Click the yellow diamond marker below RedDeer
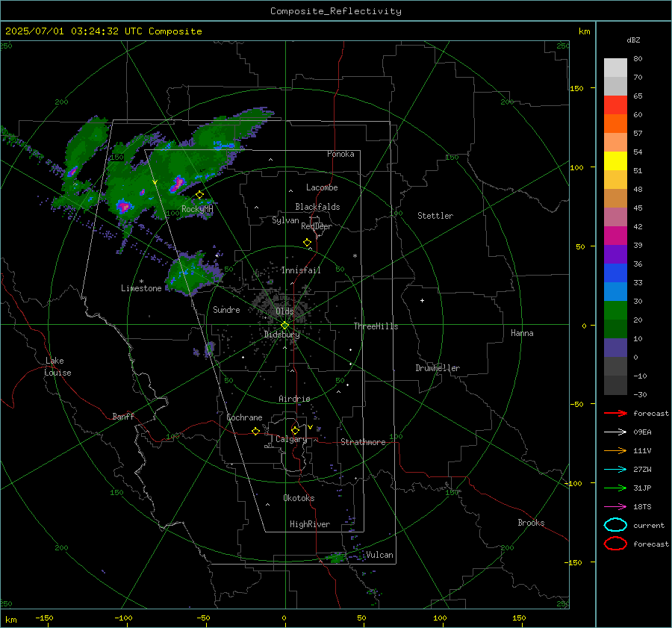The image size is (672, 628). [308, 243]
